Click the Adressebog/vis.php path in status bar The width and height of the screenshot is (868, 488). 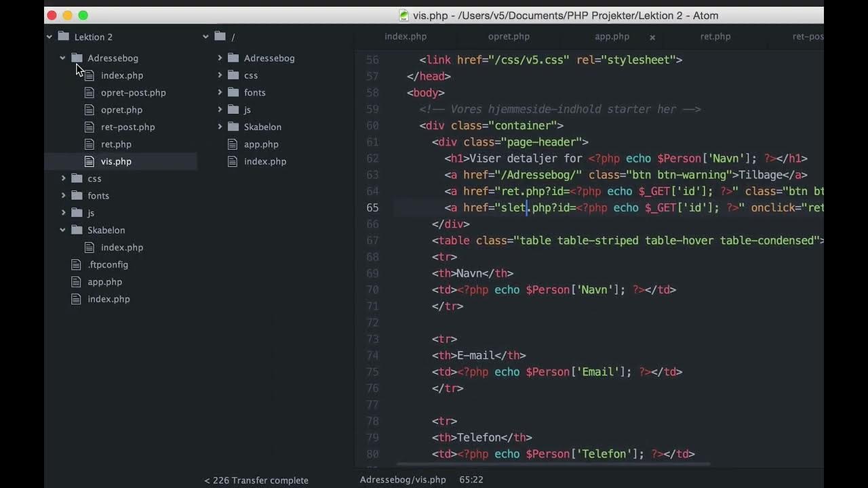click(403, 480)
